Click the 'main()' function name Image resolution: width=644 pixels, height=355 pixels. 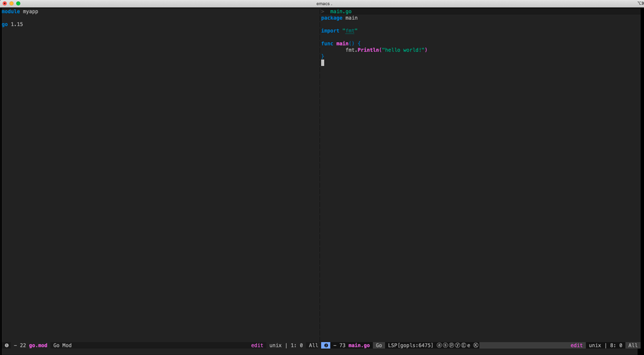pyautogui.click(x=345, y=44)
